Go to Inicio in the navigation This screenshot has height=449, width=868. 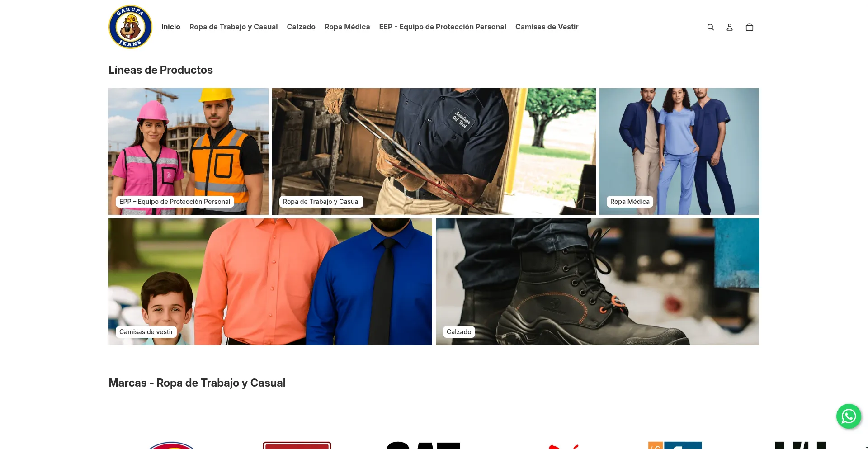pyautogui.click(x=171, y=27)
